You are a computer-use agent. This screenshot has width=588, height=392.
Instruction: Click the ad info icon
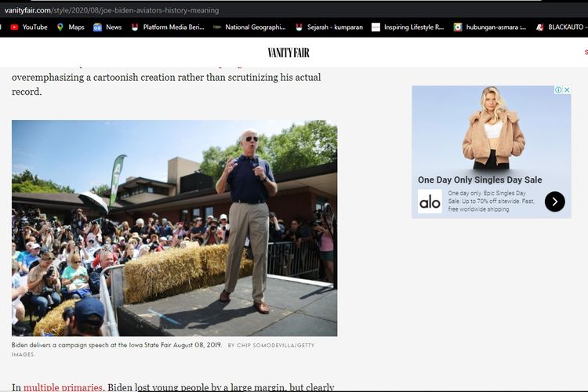[x=558, y=90]
